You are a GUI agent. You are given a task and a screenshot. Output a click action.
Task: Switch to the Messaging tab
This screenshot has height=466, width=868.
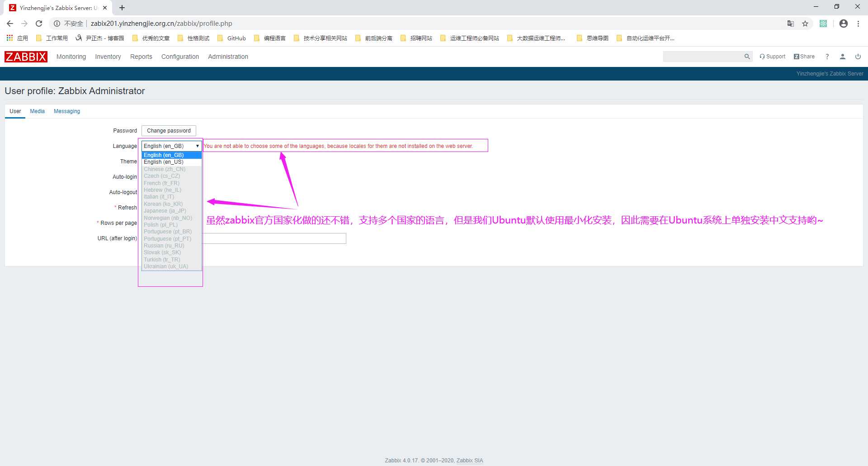[x=67, y=111]
